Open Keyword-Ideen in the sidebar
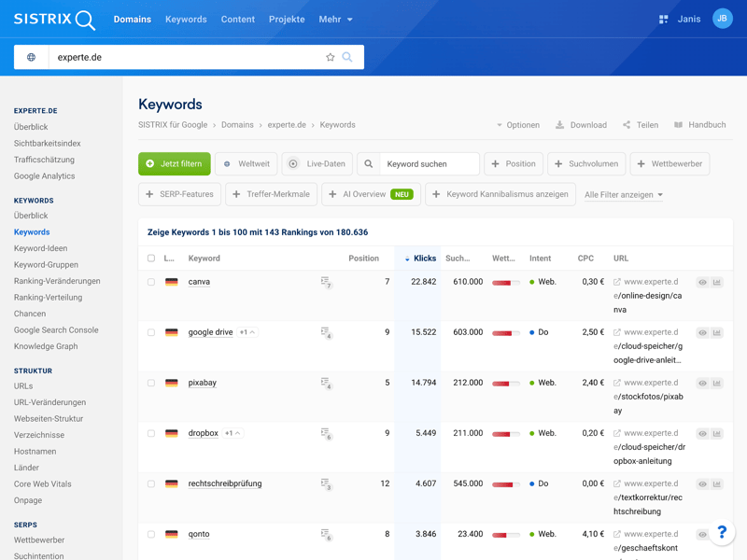This screenshot has height=560, width=747. coord(40,248)
